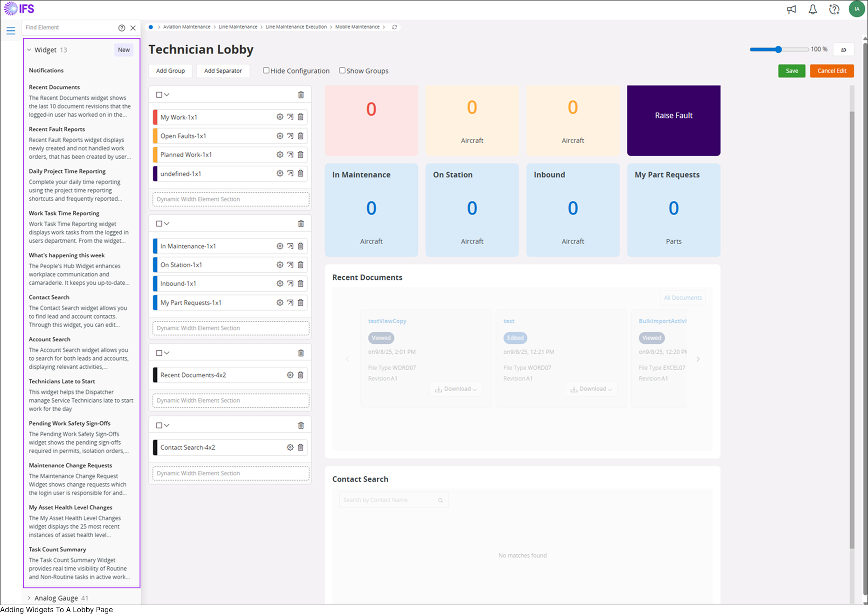This screenshot has height=614, width=868.
Task: Open Download dropdown for testViewCopy document
Action: [x=456, y=389]
